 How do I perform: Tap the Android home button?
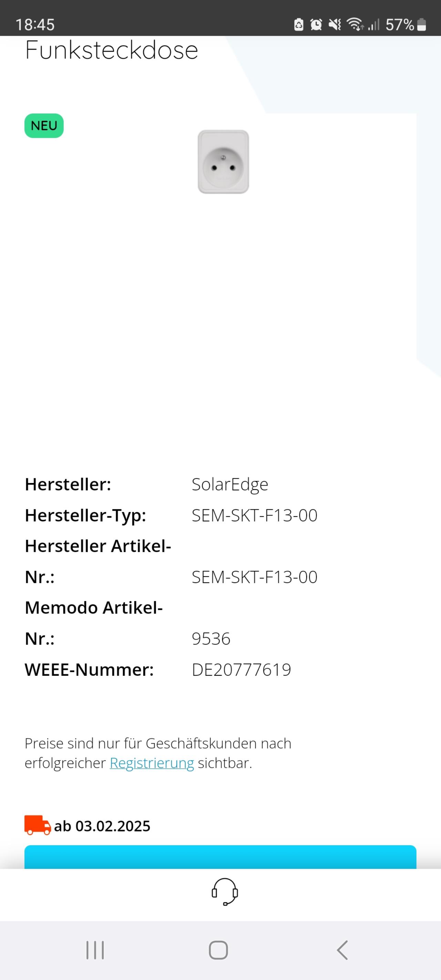tap(218, 950)
